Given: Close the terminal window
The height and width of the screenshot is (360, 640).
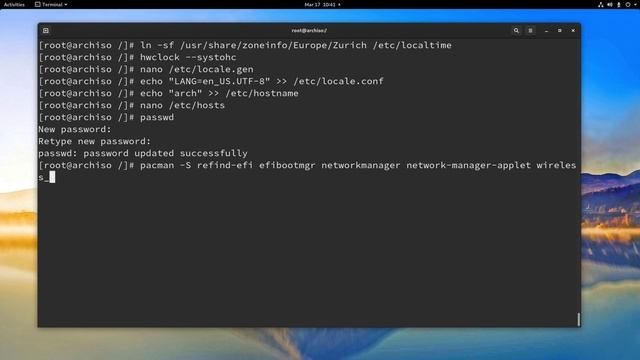Looking at the screenshot, I should tap(573, 31).
